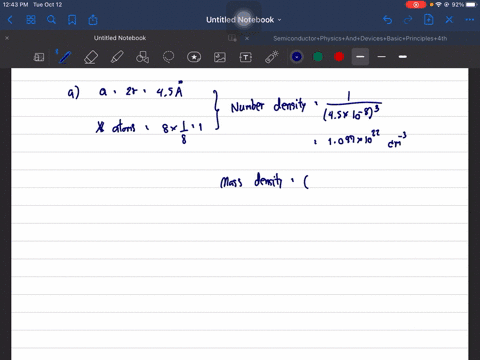This screenshot has height=360, width=480.
Task: Open the search tool
Action: coord(51,20)
